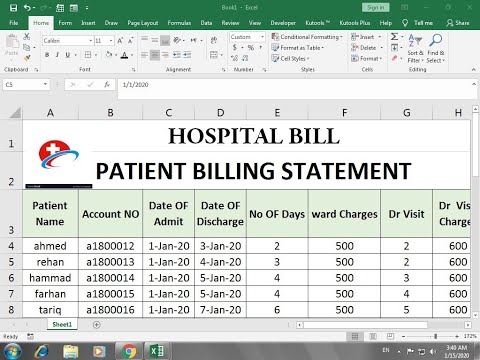
Task: Switch to the Kutools Plus tab
Action: pos(355,23)
